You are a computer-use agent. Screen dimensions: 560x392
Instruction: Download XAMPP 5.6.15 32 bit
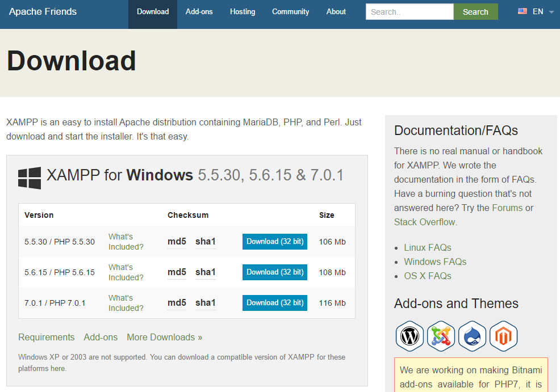275,272
